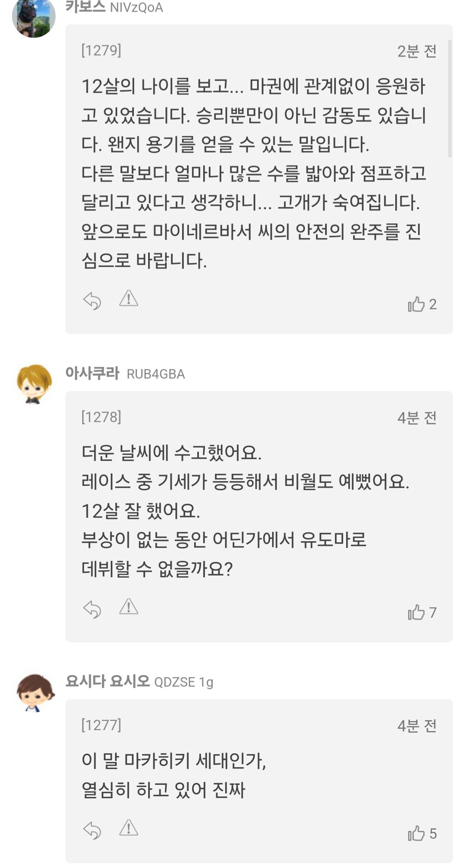Click the report icon on comment 1279

click(x=129, y=300)
